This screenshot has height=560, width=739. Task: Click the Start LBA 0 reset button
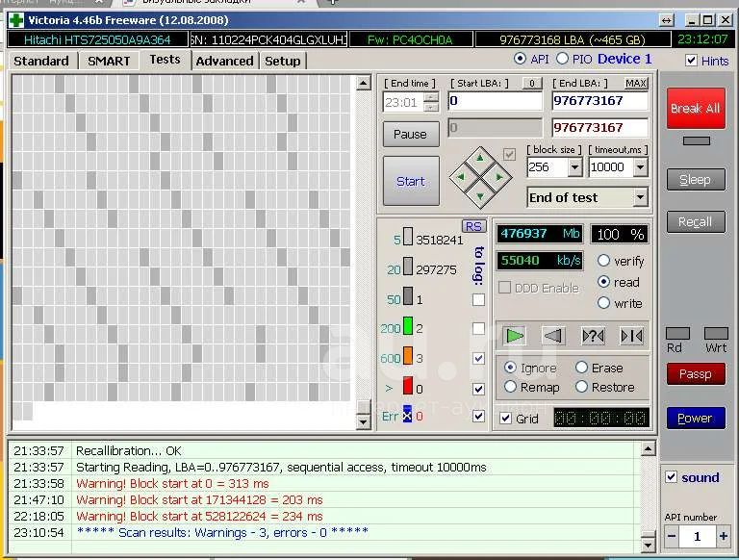pyautogui.click(x=531, y=84)
